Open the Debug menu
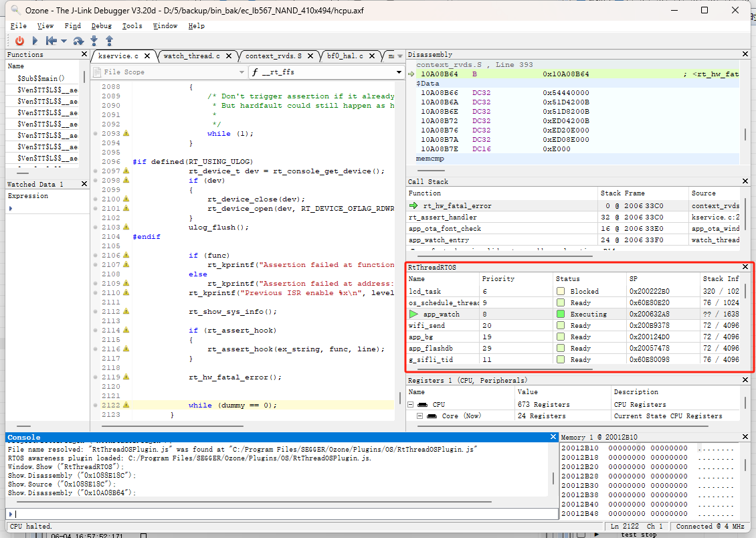Screen dimensions: 756x538 [101, 26]
